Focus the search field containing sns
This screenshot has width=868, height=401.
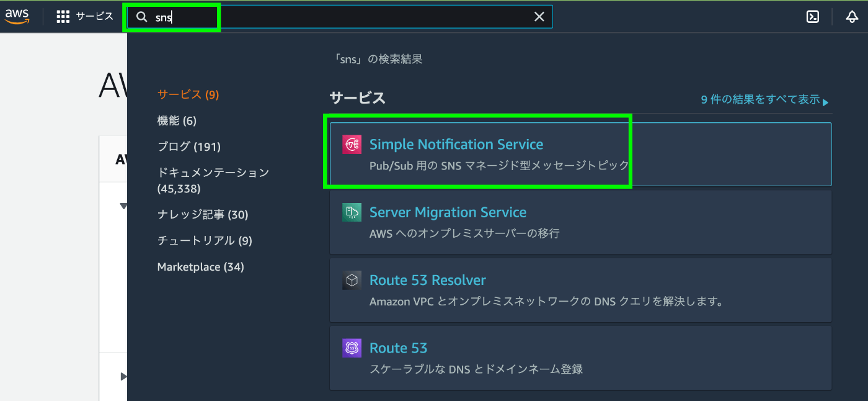340,17
